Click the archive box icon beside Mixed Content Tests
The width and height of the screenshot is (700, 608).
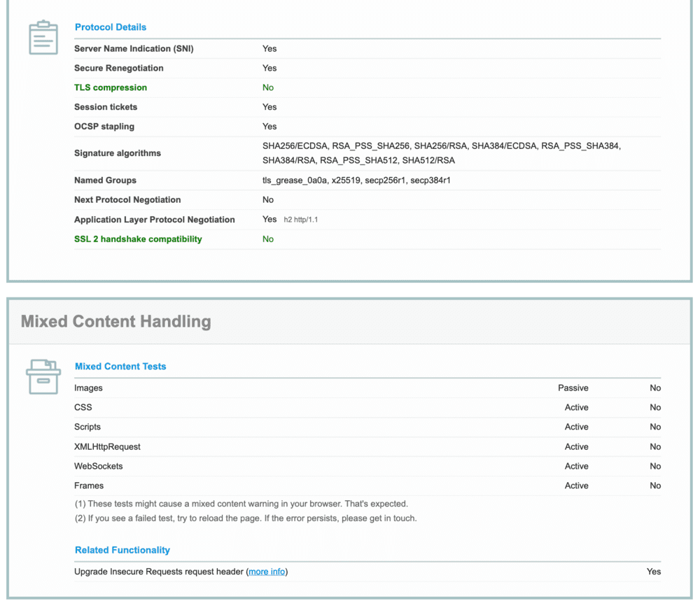pyautogui.click(x=43, y=377)
